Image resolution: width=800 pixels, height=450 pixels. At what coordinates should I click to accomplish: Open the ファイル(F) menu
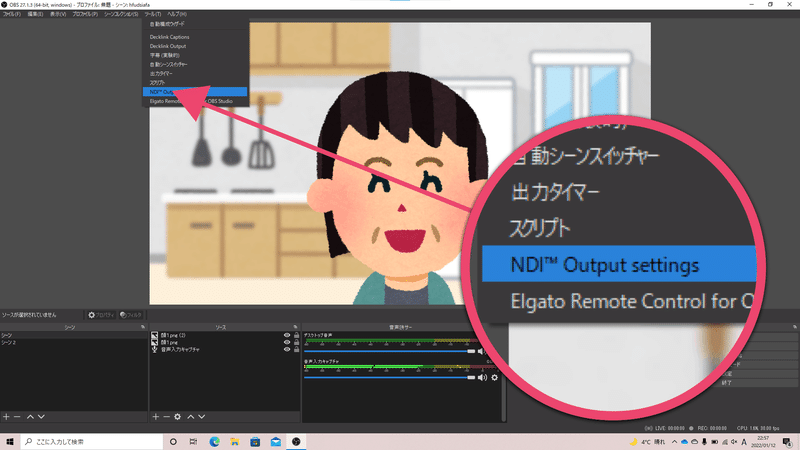pyautogui.click(x=11, y=14)
